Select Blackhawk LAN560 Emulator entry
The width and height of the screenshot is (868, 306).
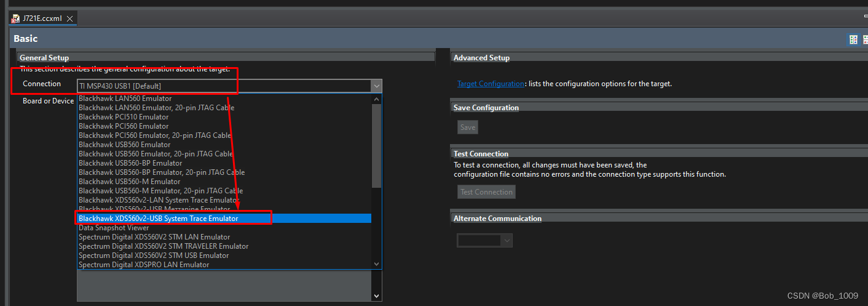(224, 99)
